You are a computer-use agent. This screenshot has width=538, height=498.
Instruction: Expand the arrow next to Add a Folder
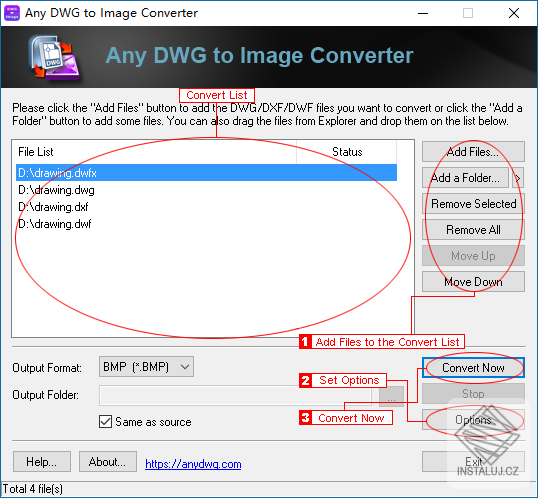[518, 178]
